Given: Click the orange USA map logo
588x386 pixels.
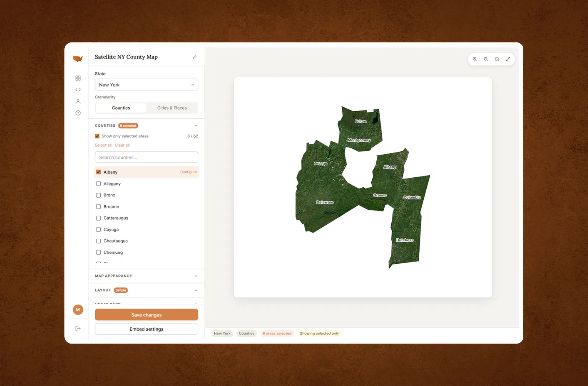Looking at the screenshot, I should click(78, 58).
